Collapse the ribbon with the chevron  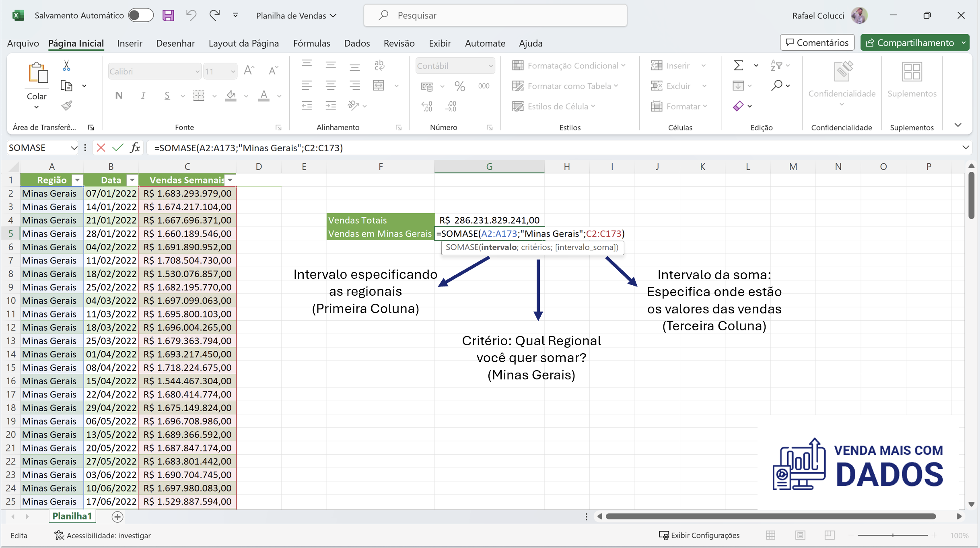[x=958, y=125]
